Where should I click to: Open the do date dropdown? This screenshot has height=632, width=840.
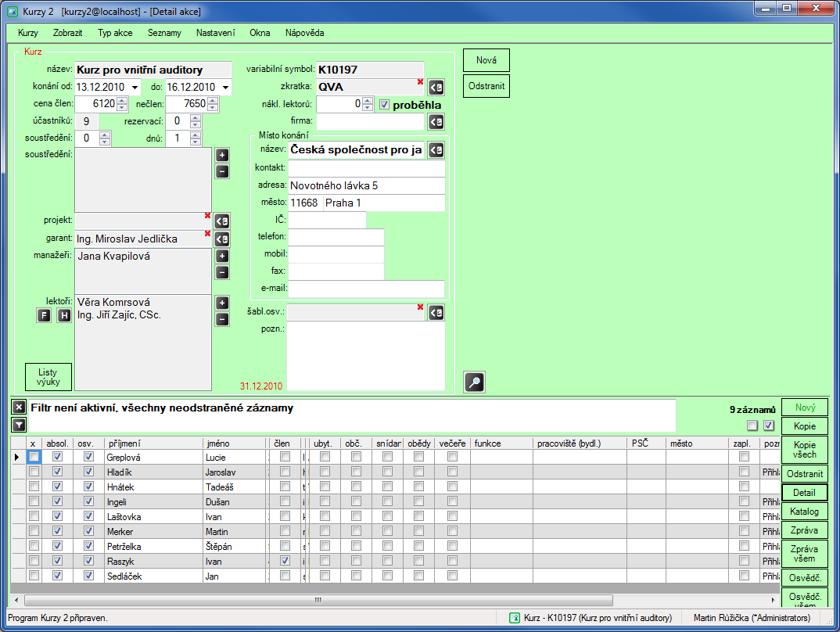click(x=225, y=88)
